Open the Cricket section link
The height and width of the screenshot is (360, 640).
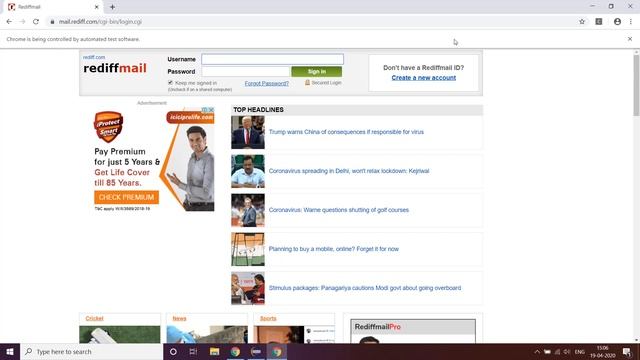94,318
